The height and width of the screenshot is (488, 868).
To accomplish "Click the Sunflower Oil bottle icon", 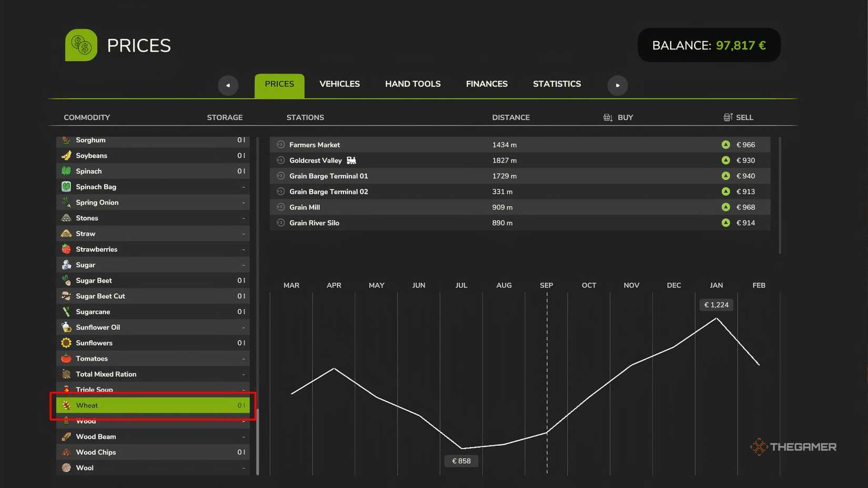I will (66, 327).
